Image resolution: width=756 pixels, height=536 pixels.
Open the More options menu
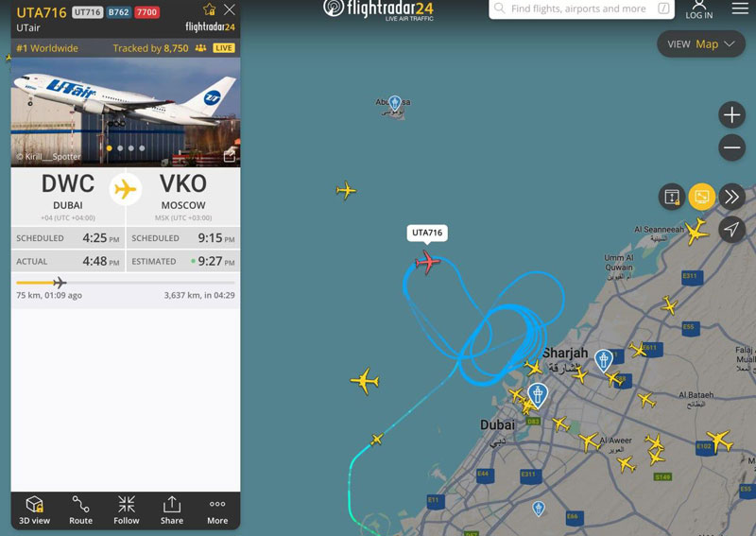coord(217,510)
